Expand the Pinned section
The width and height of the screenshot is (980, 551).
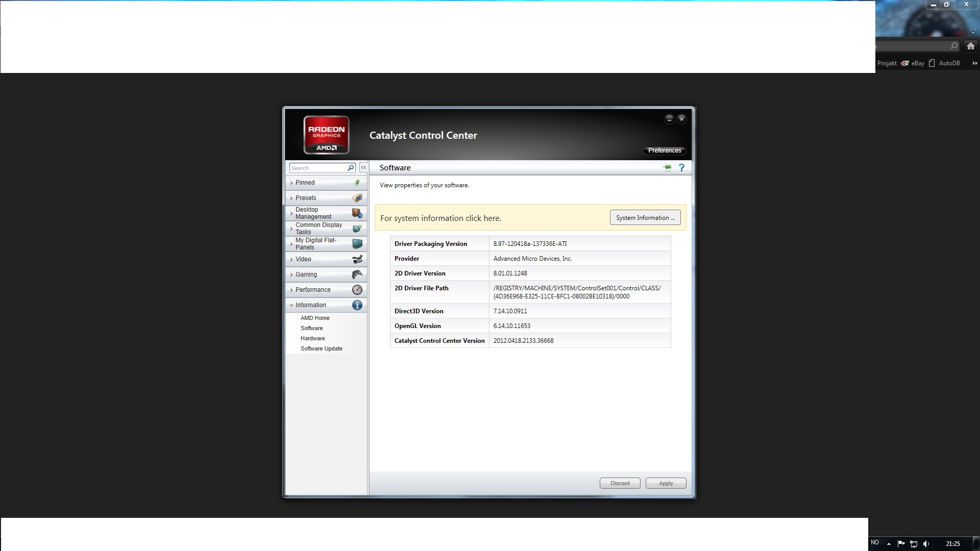click(326, 183)
